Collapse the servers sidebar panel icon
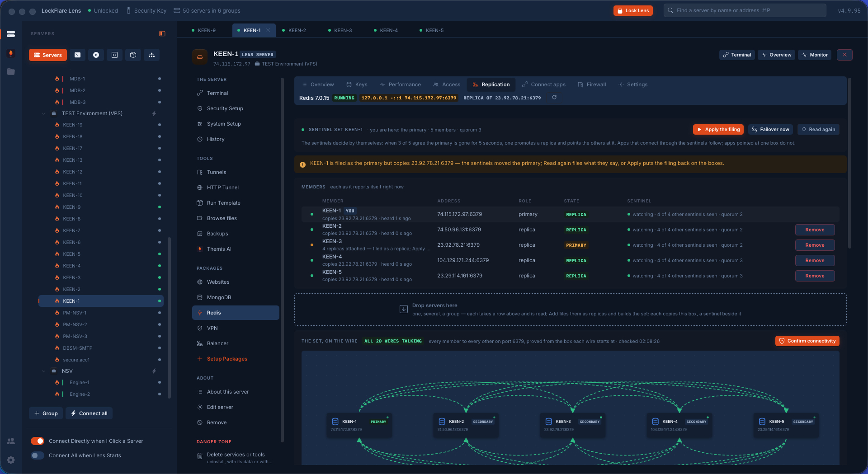Screen dimensions: 868x474 click(162, 34)
